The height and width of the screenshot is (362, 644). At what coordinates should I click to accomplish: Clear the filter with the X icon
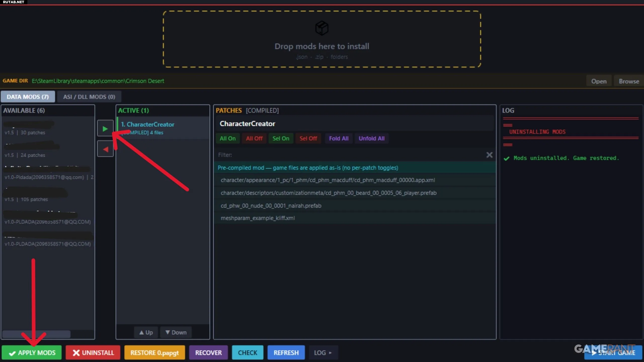click(x=489, y=155)
